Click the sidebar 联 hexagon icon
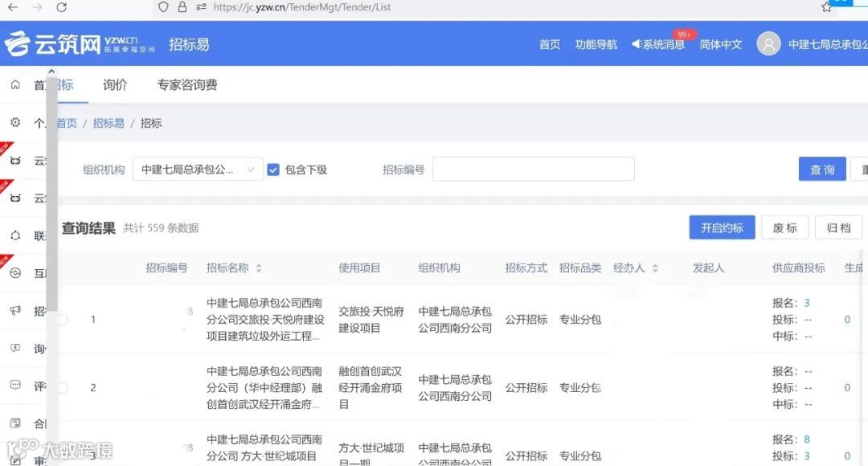 (x=15, y=235)
